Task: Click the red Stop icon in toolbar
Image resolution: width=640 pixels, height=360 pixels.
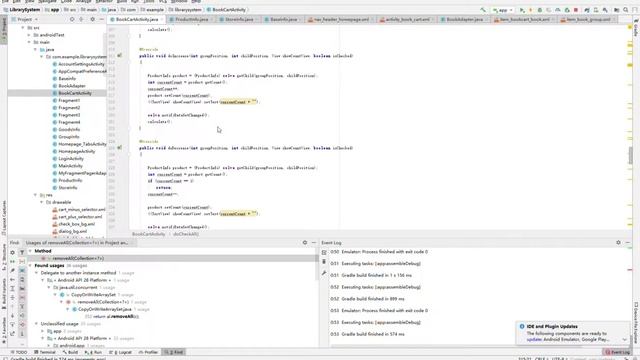Action: pyautogui.click(x=576, y=10)
